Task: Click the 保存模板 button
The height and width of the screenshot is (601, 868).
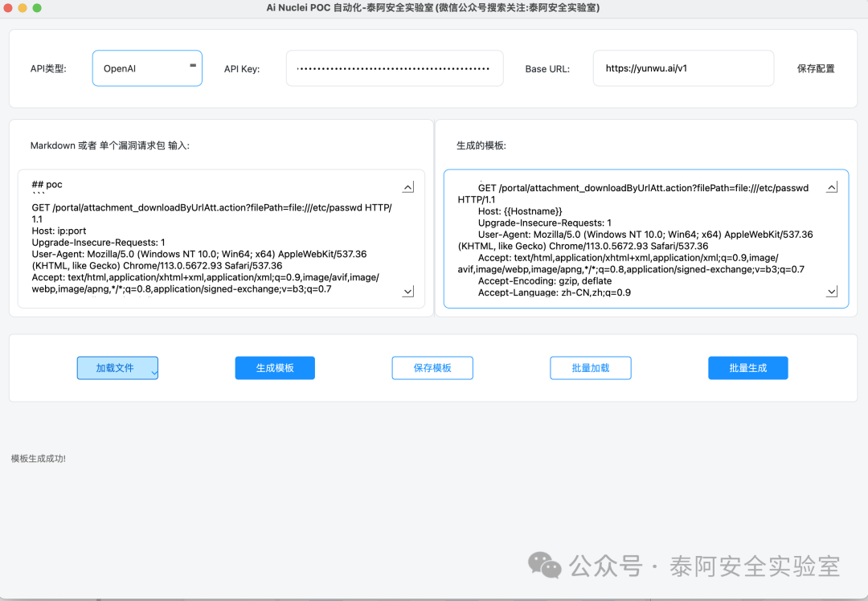Action: pyautogui.click(x=432, y=368)
